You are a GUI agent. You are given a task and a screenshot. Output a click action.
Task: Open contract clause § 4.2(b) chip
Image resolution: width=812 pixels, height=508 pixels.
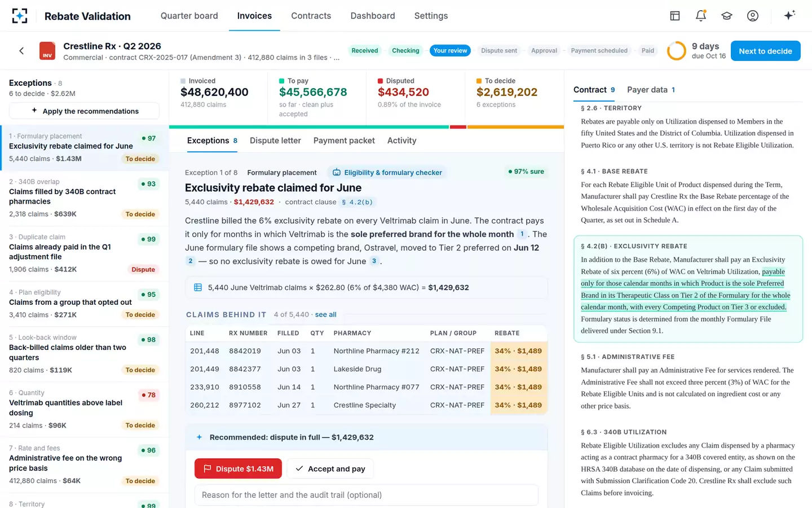point(357,202)
